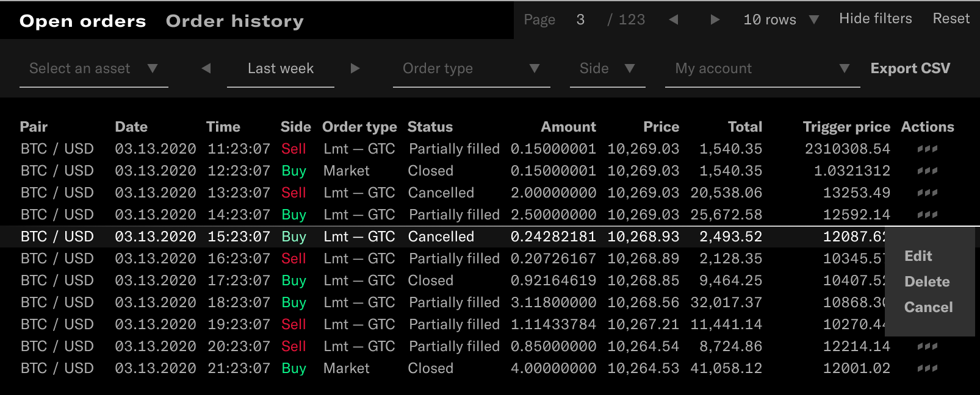Shift date range to next week
The height and width of the screenshot is (395, 980).
pyautogui.click(x=355, y=68)
